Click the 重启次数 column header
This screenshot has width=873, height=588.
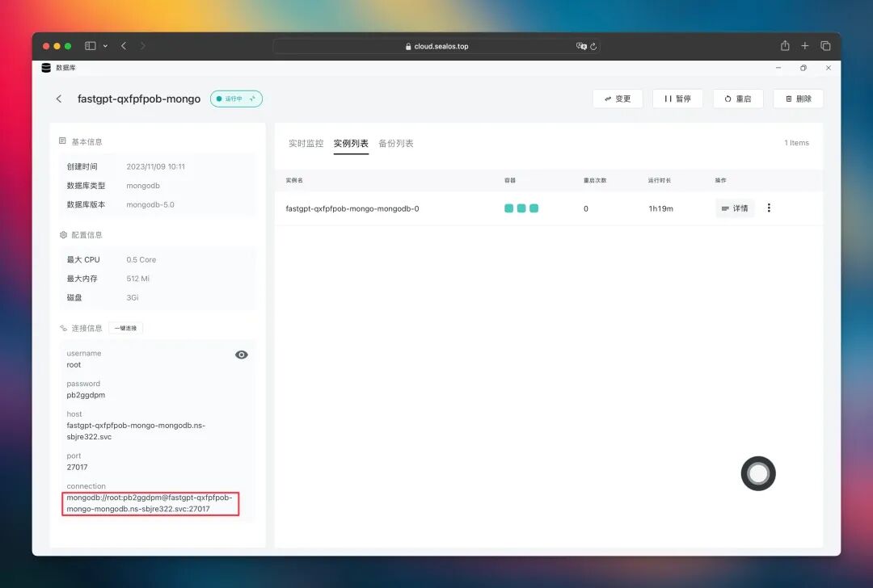pyautogui.click(x=595, y=180)
